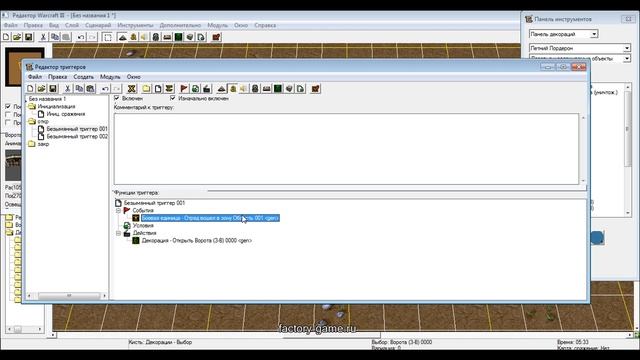
Task: Add new condition green icon
Action: coord(196,89)
